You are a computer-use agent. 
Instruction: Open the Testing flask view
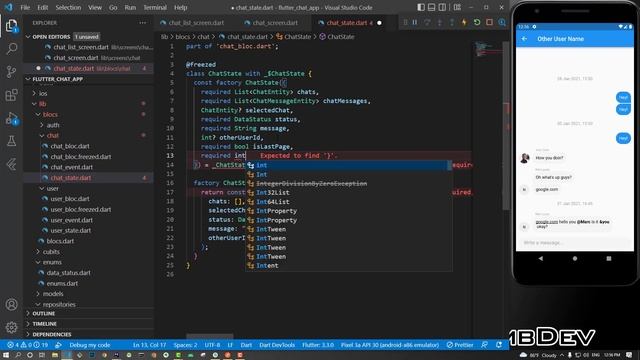coord(11,141)
